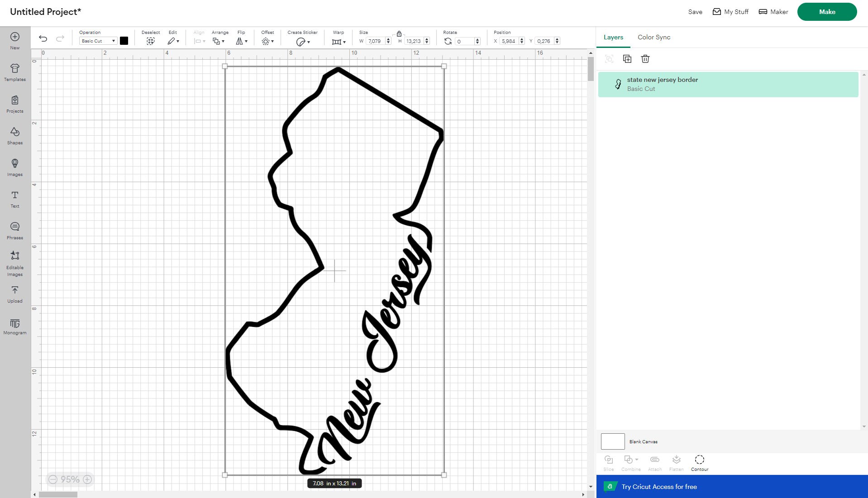Delete the selected layer
Screen dimensions: 868x498
(645, 59)
